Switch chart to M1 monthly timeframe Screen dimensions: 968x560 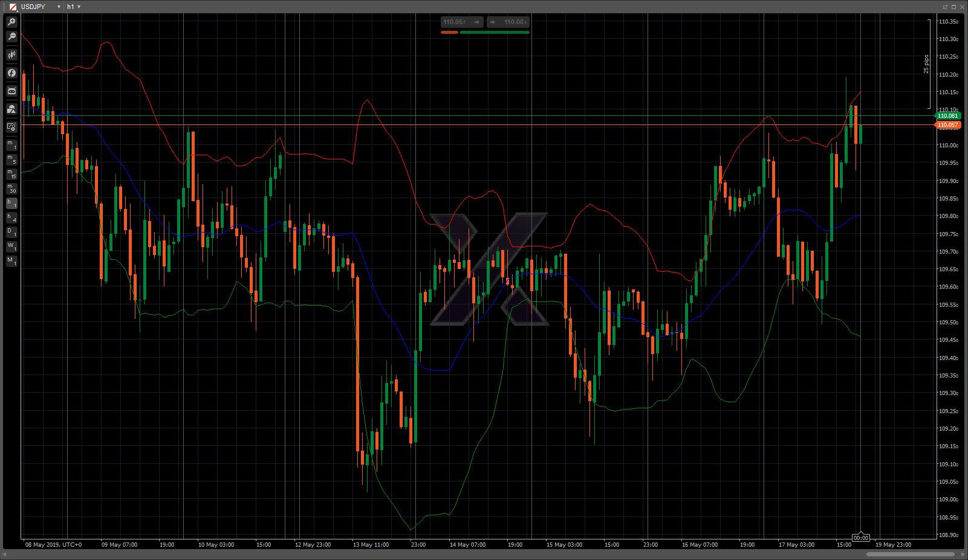[11, 261]
